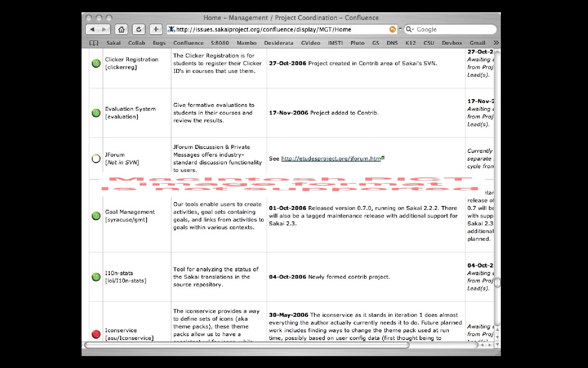Click the green status icon for Goal Management
The height and width of the screenshot is (368, 588).
[96, 216]
